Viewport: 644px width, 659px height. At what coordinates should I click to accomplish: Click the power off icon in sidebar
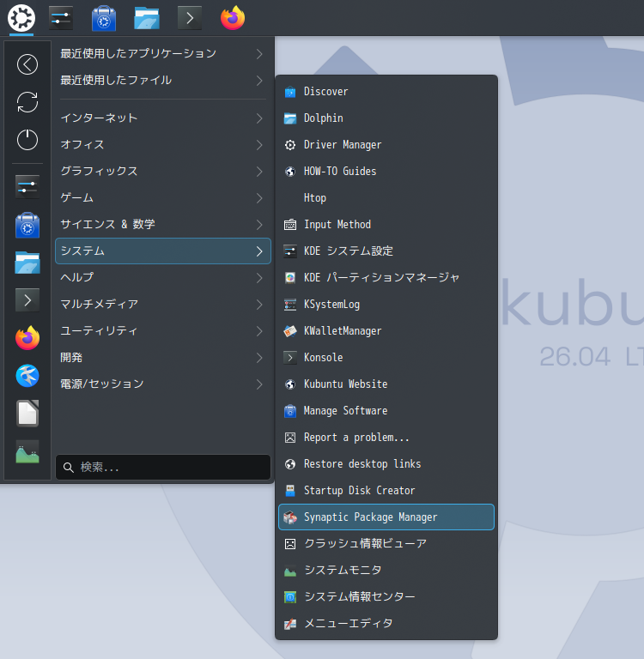click(x=27, y=140)
